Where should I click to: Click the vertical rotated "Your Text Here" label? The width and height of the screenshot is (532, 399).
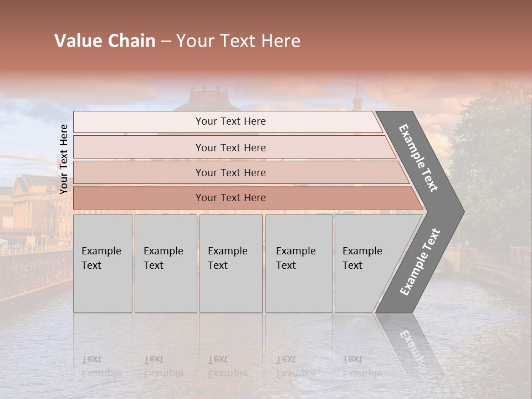64,160
